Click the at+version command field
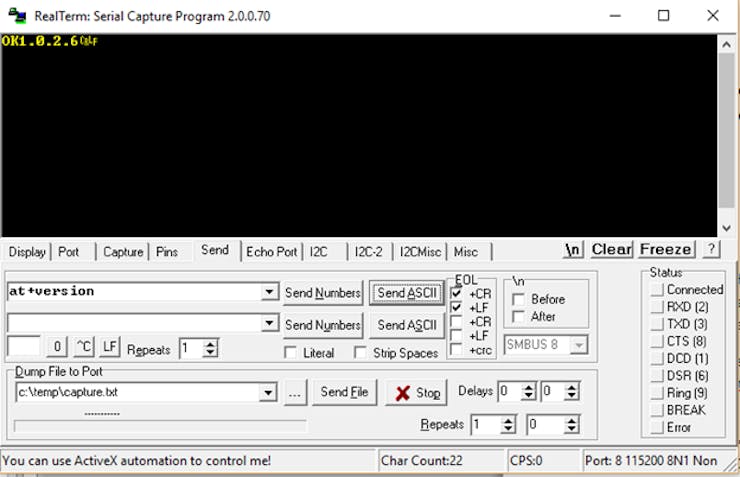The height and width of the screenshot is (477, 740). 134,292
